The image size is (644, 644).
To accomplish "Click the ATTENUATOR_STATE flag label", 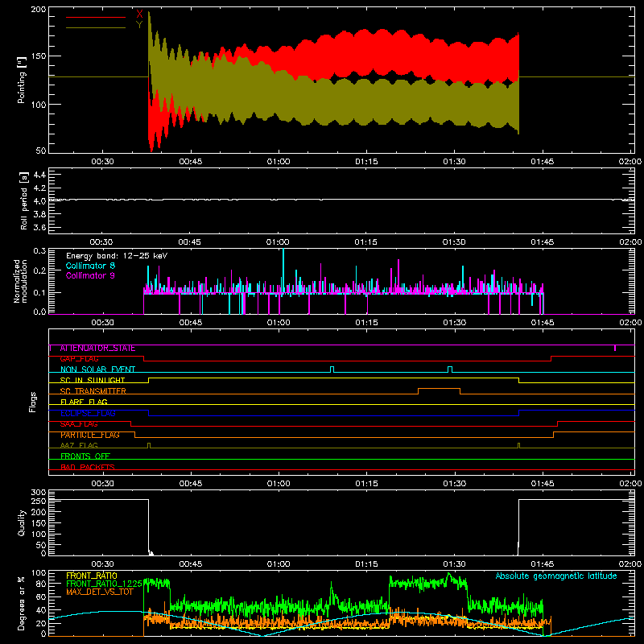I will point(97,349).
